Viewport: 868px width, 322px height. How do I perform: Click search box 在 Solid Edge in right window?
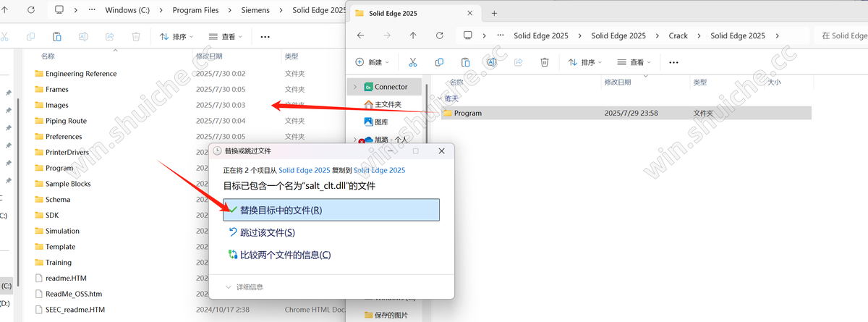coord(842,35)
